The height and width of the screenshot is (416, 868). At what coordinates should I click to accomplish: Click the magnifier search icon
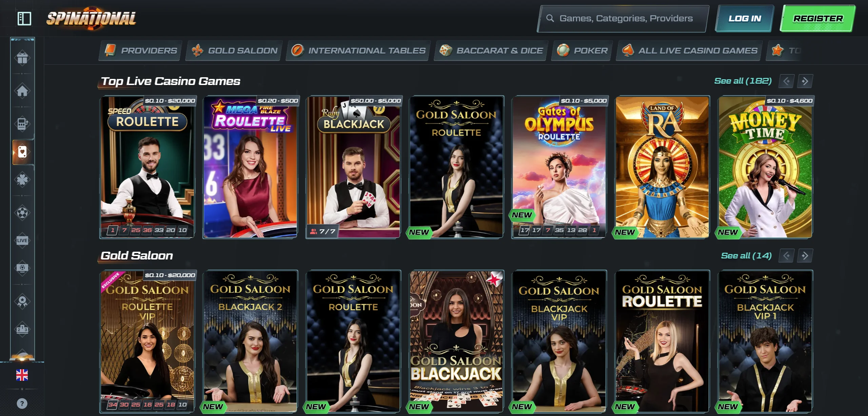pos(550,18)
